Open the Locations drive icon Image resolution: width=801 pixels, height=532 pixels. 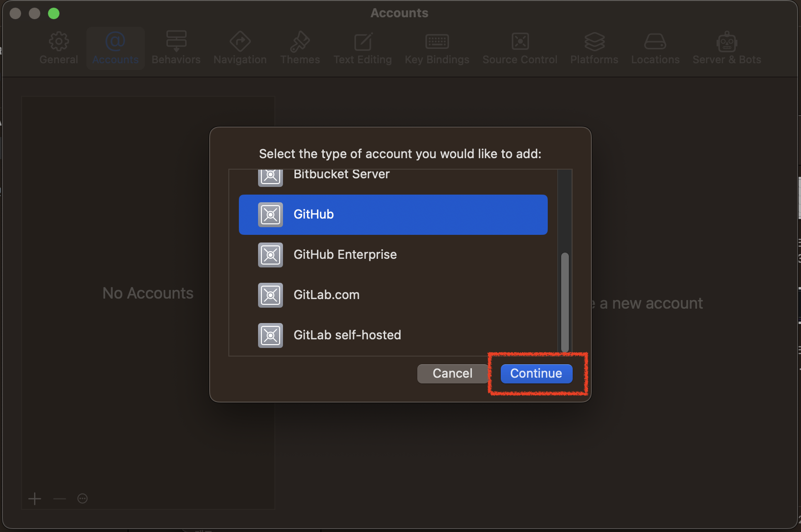(x=655, y=42)
